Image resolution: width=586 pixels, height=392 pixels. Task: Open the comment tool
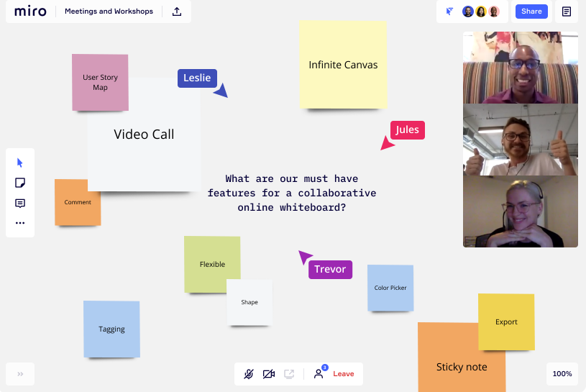pos(20,203)
